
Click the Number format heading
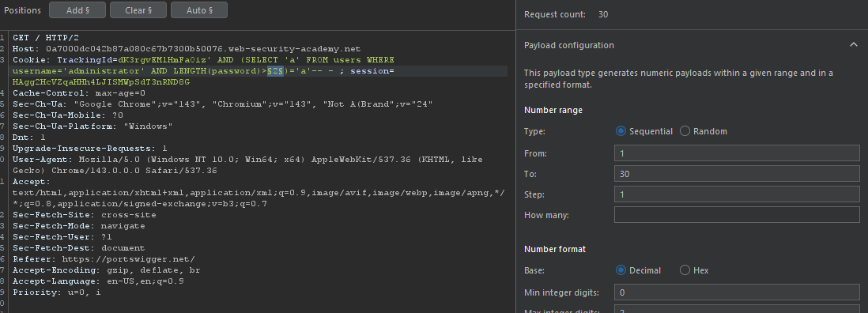[x=555, y=250]
